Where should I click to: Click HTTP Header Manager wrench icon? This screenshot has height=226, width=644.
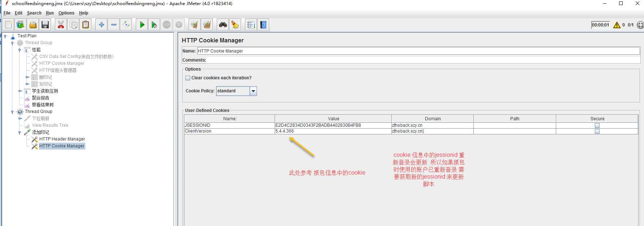point(35,139)
